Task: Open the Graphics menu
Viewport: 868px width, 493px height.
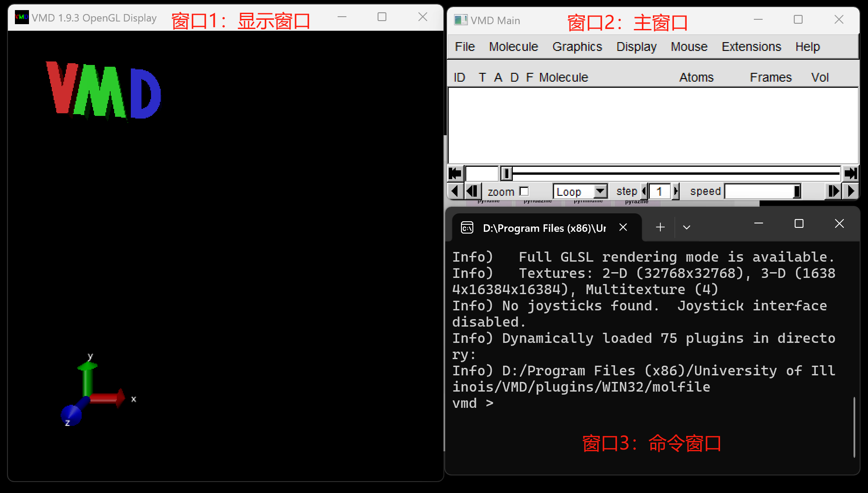Action: pos(577,47)
